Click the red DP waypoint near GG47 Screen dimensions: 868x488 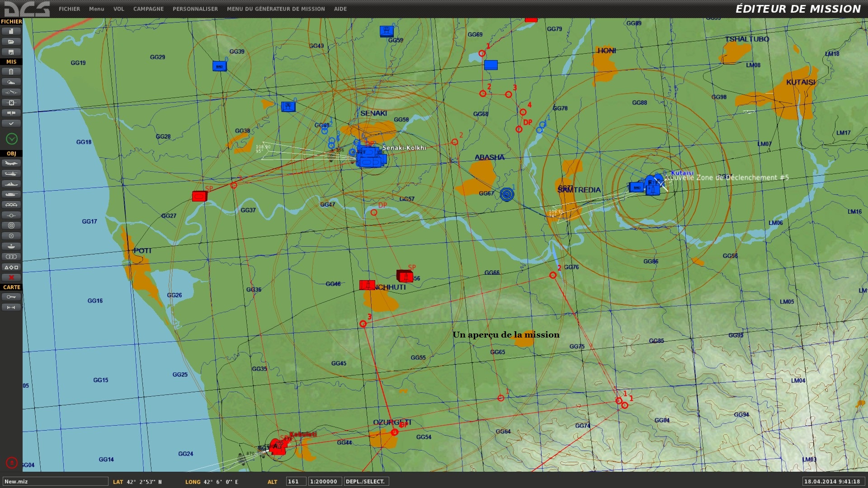(x=374, y=212)
